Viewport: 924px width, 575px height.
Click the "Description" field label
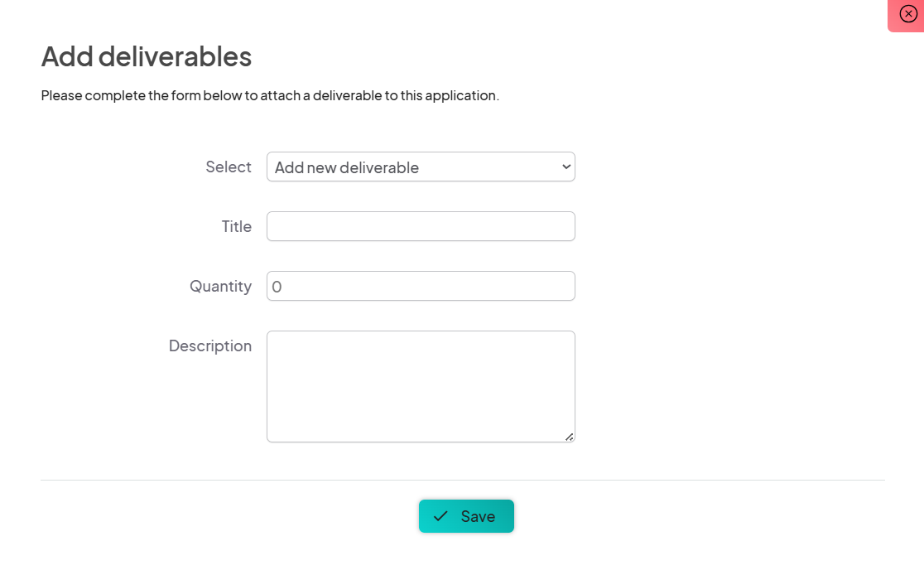(210, 345)
